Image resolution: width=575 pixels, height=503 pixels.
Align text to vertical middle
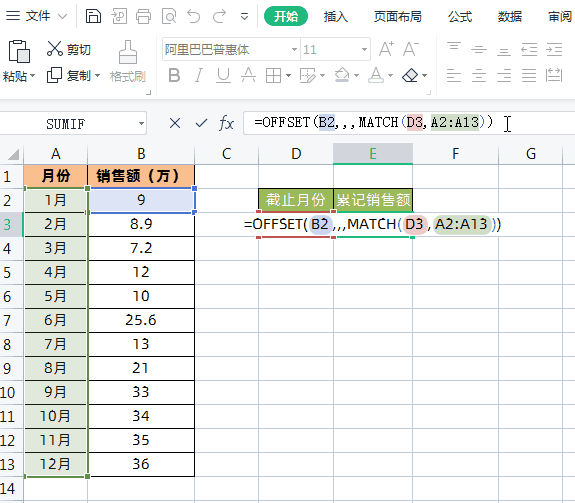tap(479, 49)
